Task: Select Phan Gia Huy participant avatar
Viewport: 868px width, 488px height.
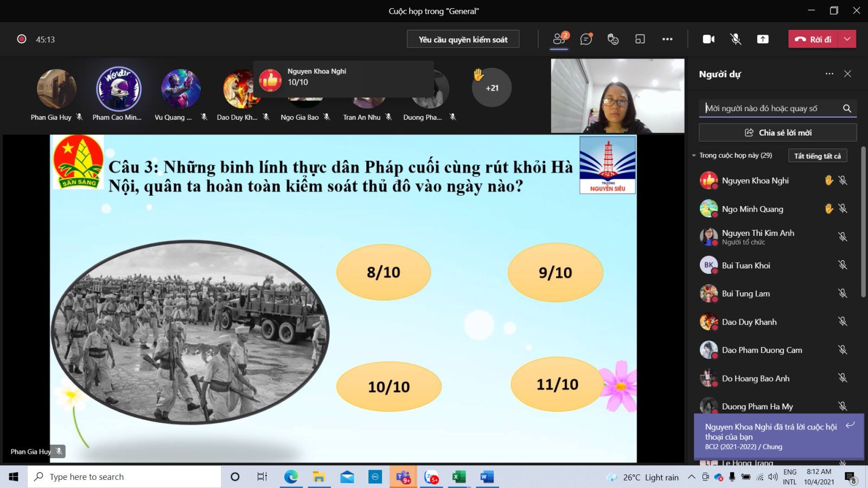Action: point(56,88)
